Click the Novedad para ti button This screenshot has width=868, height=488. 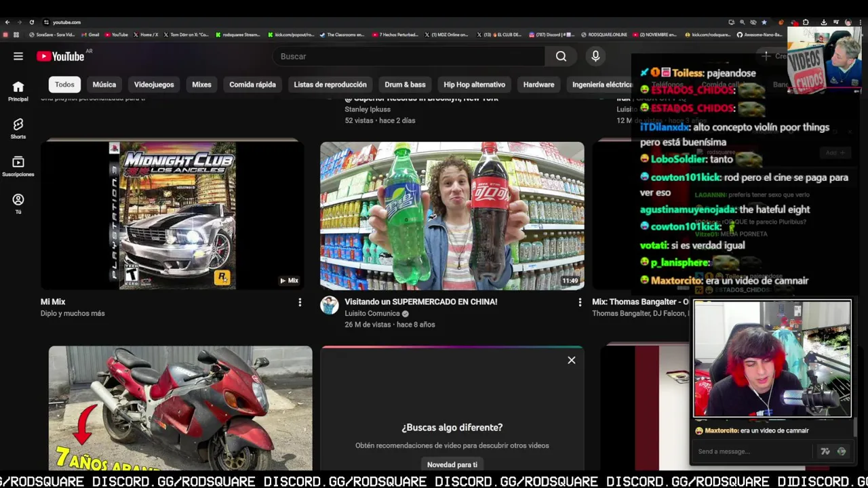452,464
